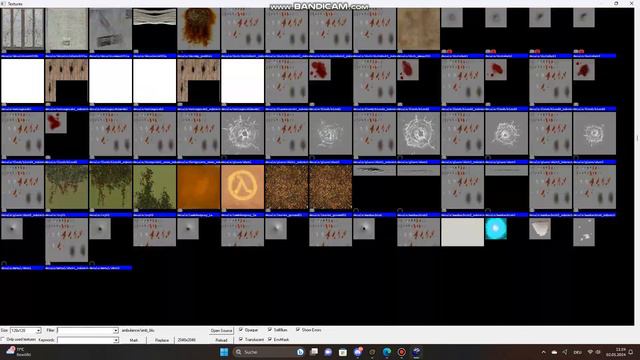
Task: Select the plaster wall texture beside the planks
Action: coord(67,29)
